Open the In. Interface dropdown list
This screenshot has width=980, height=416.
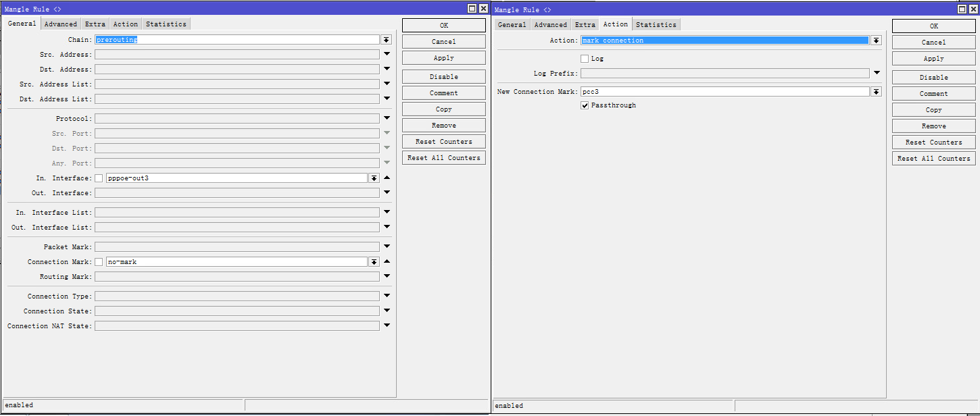(x=374, y=178)
